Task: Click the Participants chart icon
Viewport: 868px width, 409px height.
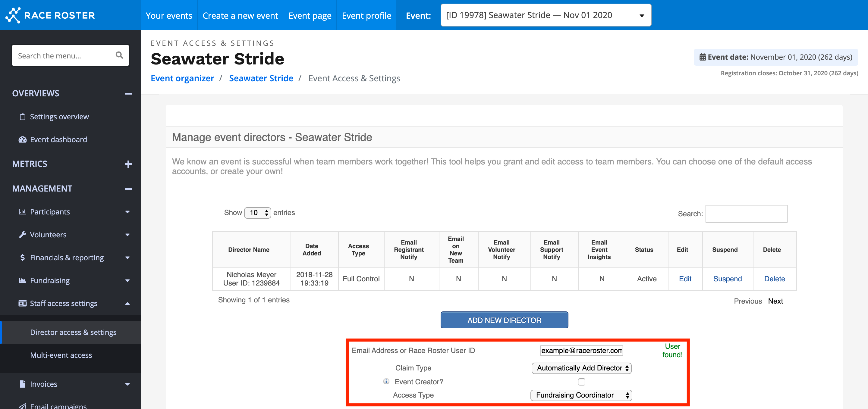Action: coord(23,212)
